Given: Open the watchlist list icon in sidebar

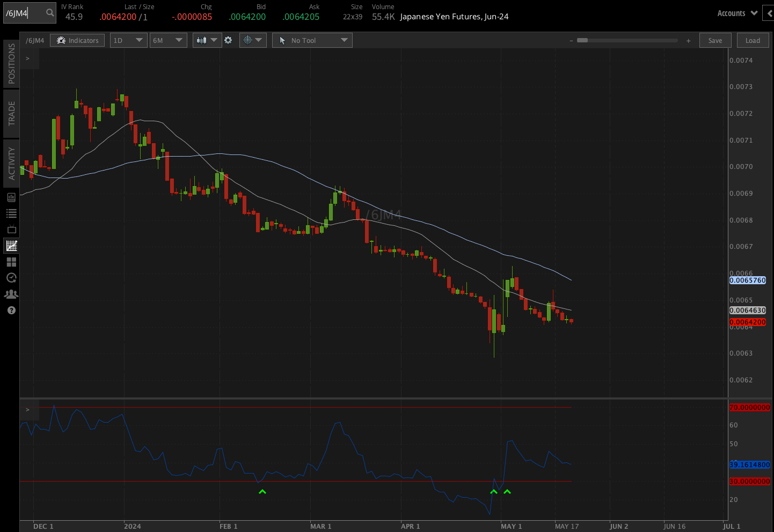Looking at the screenshot, I should coord(11,213).
